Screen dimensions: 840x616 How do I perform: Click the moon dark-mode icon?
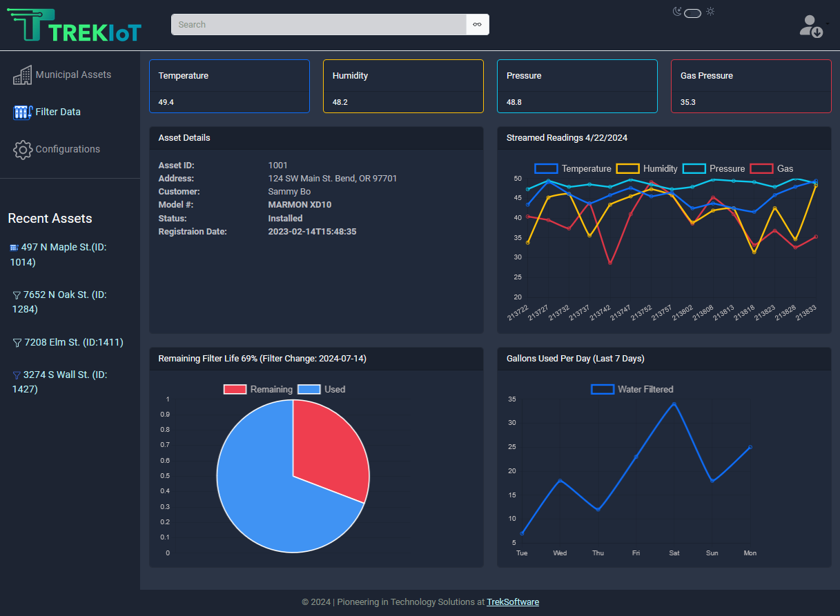pos(677,11)
